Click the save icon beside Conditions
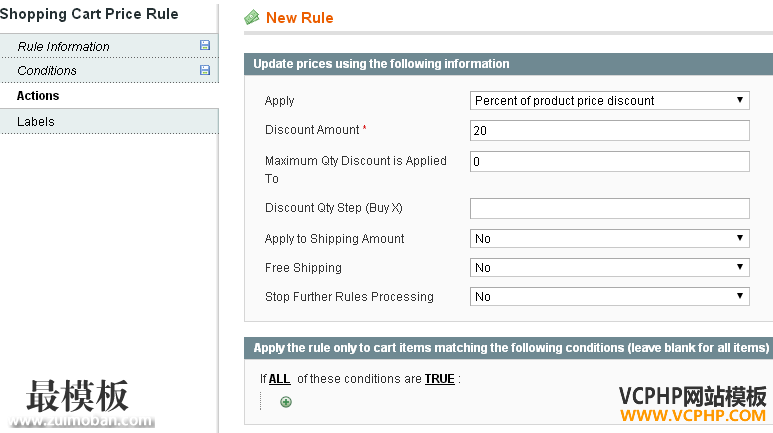This screenshot has width=773, height=433. (205, 71)
